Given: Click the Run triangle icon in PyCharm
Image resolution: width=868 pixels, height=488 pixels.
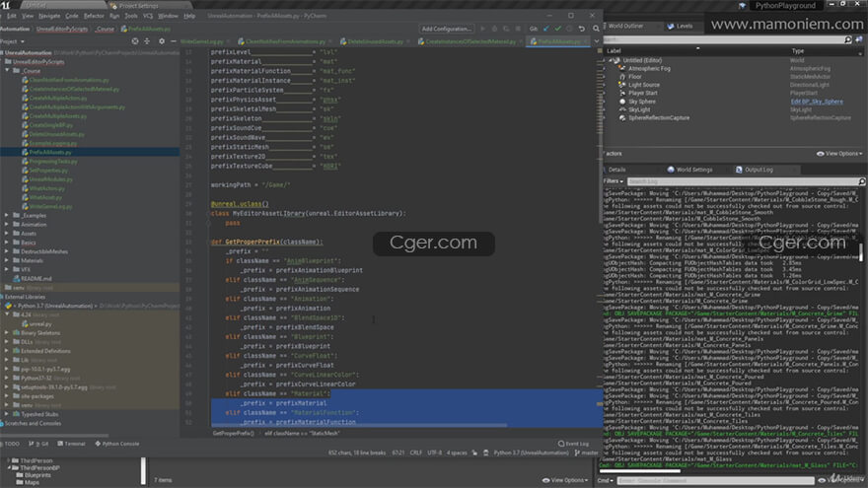Looking at the screenshot, I should [482, 29].
